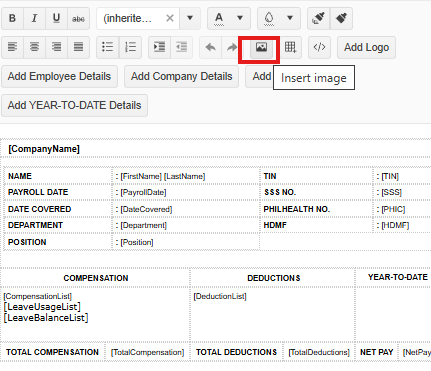Click the [DateCovered] placeholder
The width and height of the screenshot is (431, 371).
coord(146,209)
